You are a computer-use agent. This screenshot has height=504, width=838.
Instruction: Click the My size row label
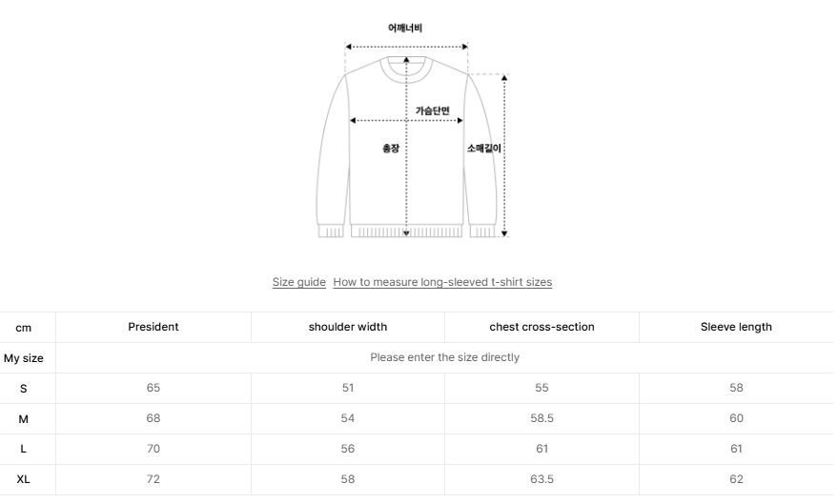[x=24, y=357]
